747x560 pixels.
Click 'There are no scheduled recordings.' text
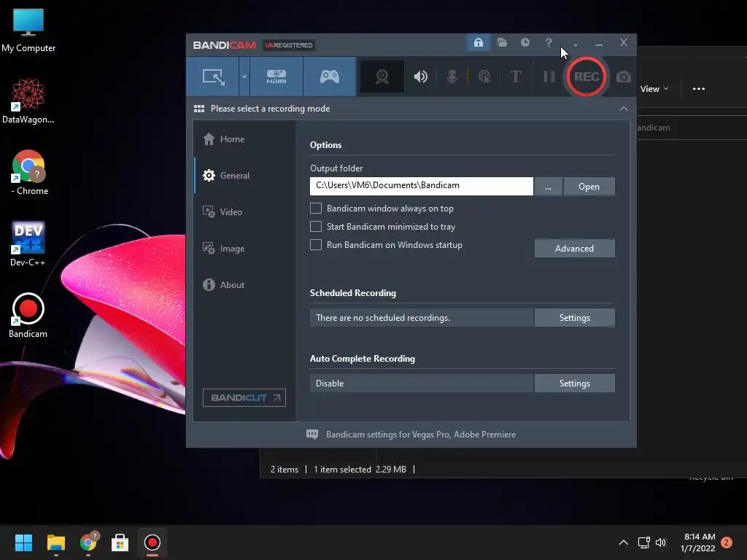(382, 318)
